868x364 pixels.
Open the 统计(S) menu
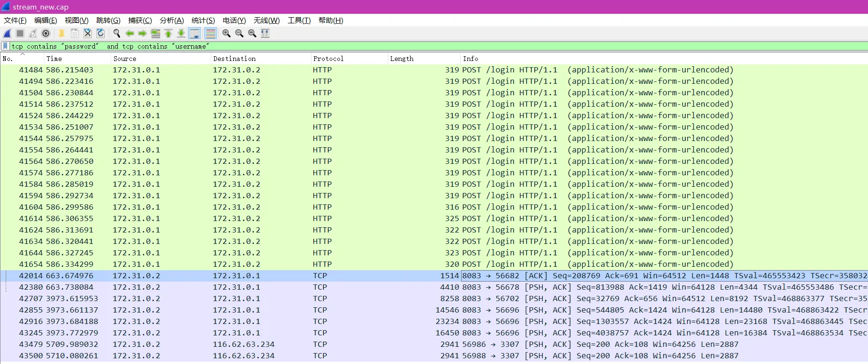[203, 20]
